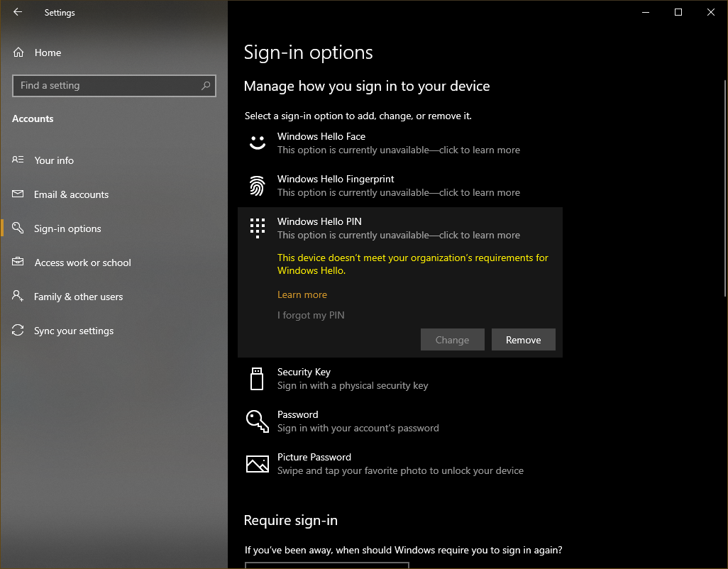Select the Windows Hello Face icon
Screen dimensions: 728x569
click(x=257, y=142)
